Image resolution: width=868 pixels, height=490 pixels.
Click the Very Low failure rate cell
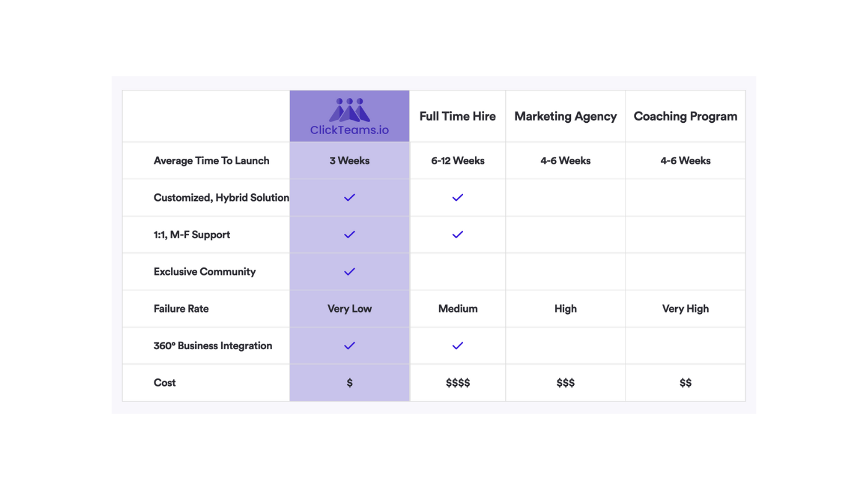tap(350, 308)
